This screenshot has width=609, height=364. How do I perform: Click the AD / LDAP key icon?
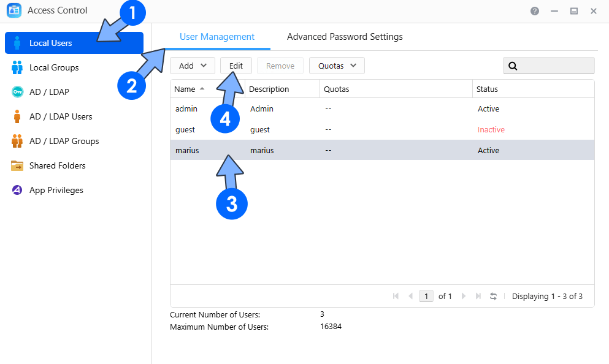[17, 92]
